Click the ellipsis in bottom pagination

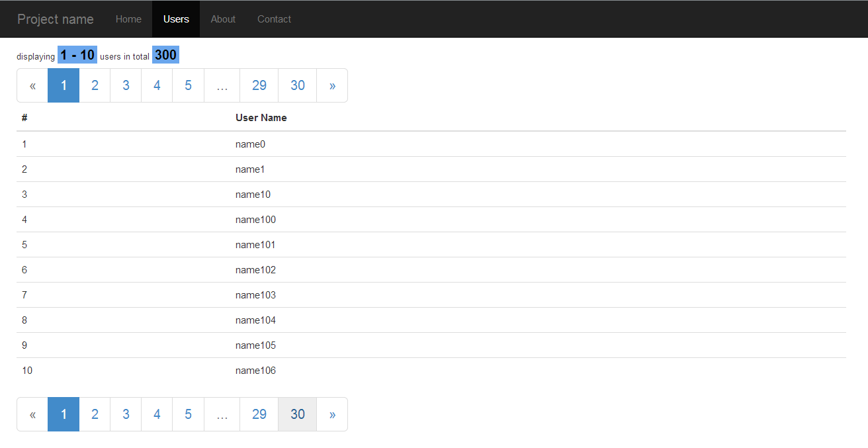point(221,414)
